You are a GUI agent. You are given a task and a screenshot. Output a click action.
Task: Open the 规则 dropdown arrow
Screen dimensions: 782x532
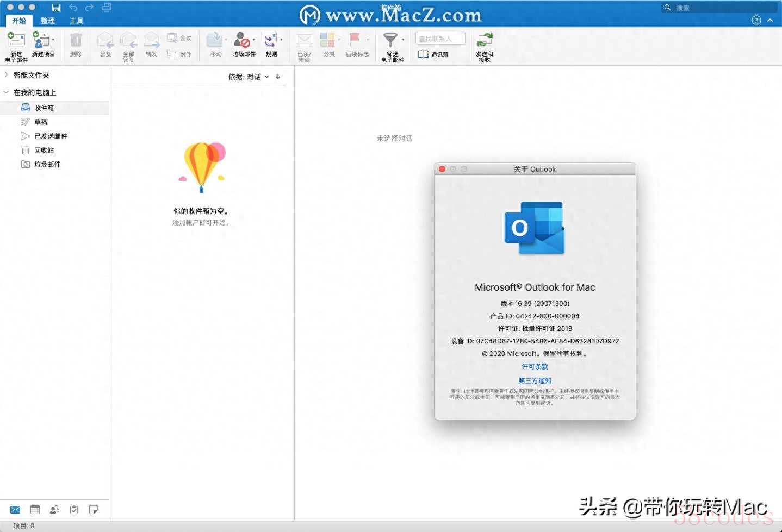tap(281, 40)
